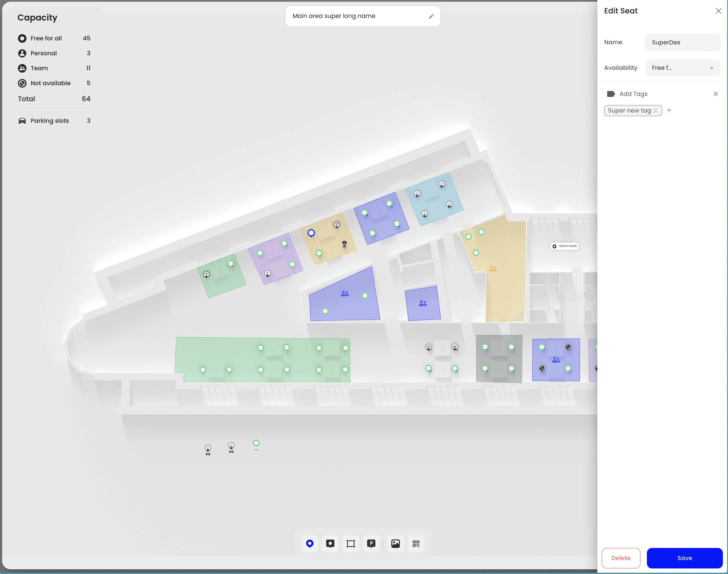This screenshot has height=574, width=728.
Task: Select the blue highlighted seat marker
Action: (311, 233)
